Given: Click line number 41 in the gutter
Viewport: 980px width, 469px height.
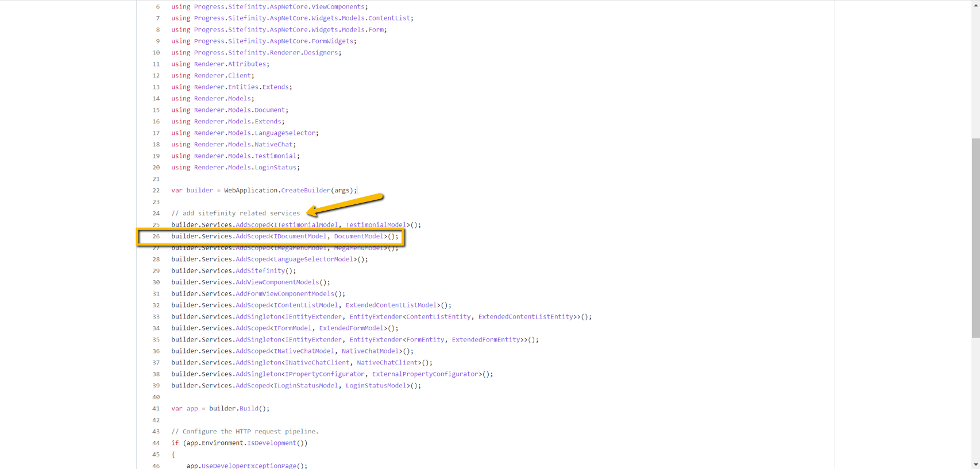Looking at the screenshot, I should tap(156, 409).
